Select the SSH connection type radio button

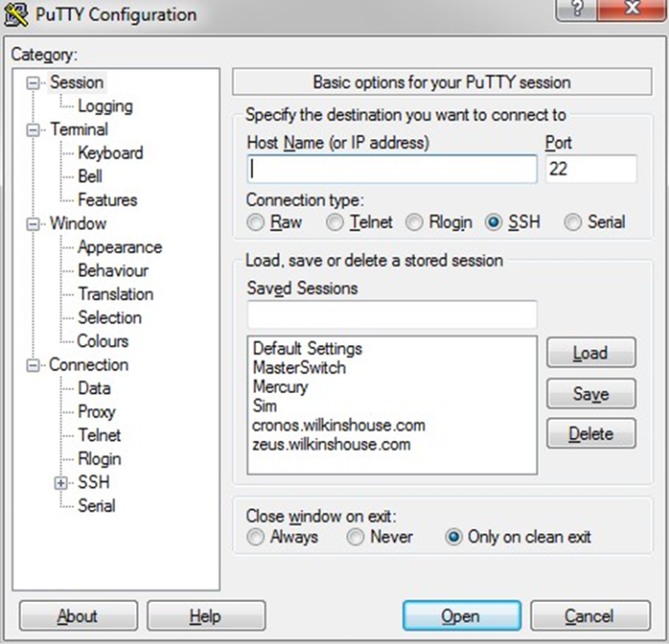494,223
